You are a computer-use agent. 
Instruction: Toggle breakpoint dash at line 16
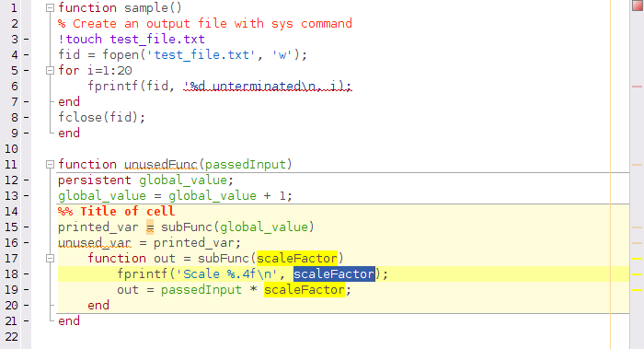tap(27, 242)
